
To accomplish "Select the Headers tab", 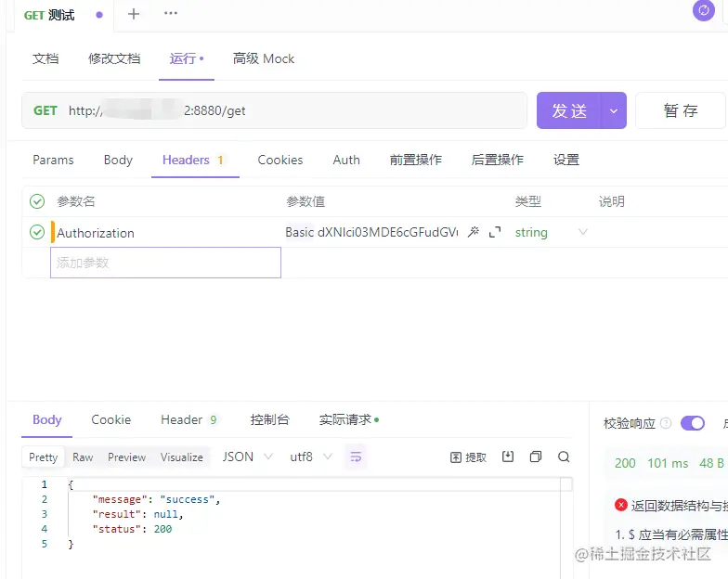I will (193, 160).
